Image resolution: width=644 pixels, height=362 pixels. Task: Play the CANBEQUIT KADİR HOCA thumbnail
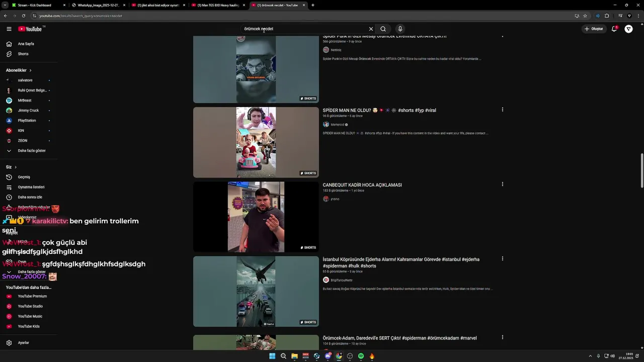(256, 217)
